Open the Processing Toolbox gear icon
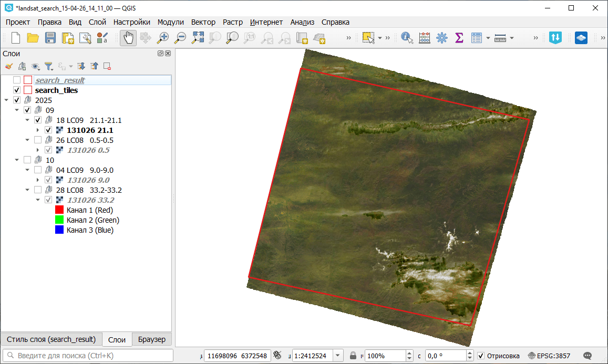Screen dimensions: 608x364 (441, 38)
